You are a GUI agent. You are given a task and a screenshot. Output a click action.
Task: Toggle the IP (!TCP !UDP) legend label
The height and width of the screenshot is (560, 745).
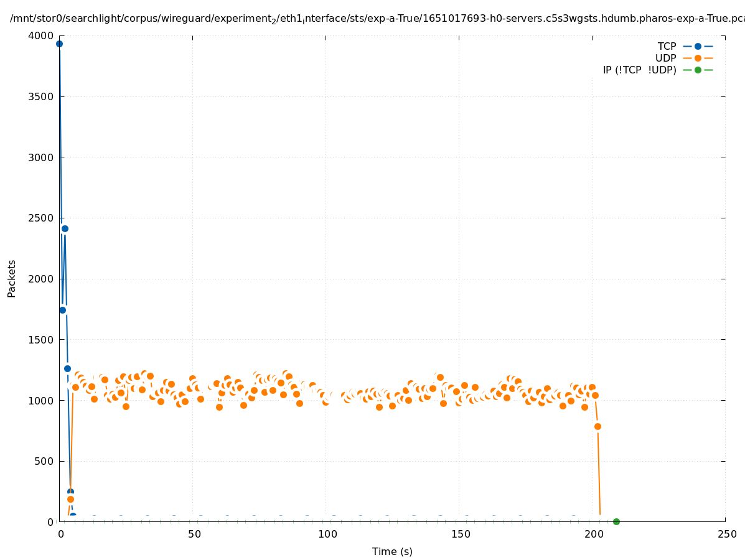[x=639, y=70]
